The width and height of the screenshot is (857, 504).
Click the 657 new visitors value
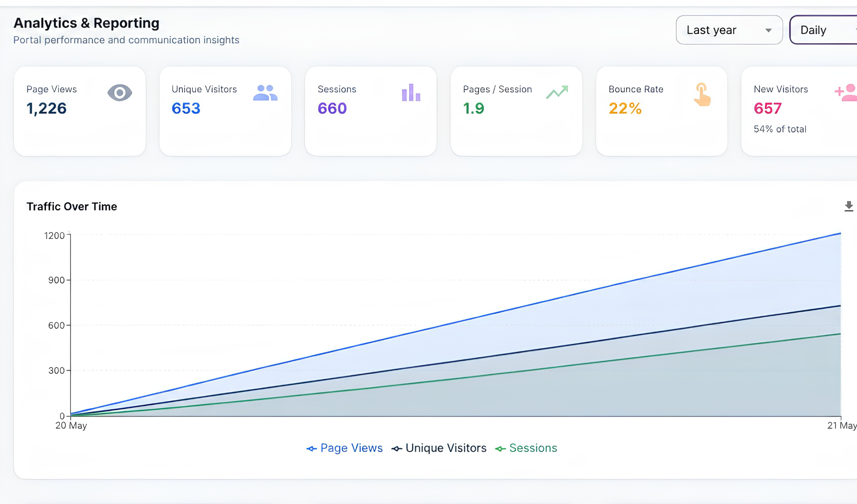pyautogui.click(x=768, y=109)
